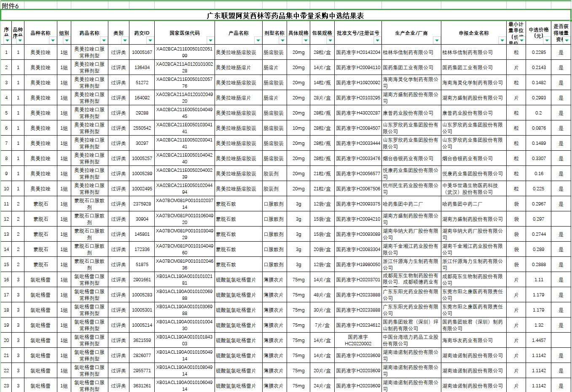
Task: Click the 申报企业 cell 海南华友药业有限公司
Action: pyautogui.click(x=474, y=340)
